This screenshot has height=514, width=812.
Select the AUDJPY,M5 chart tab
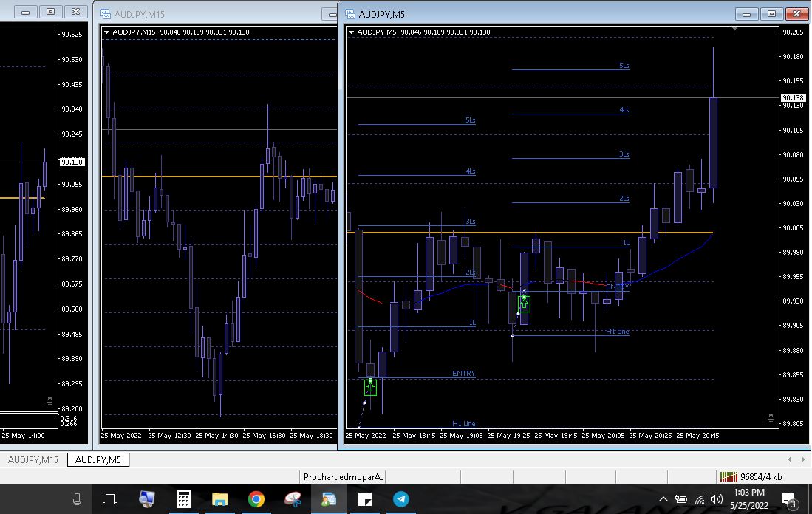coord(98,460)
